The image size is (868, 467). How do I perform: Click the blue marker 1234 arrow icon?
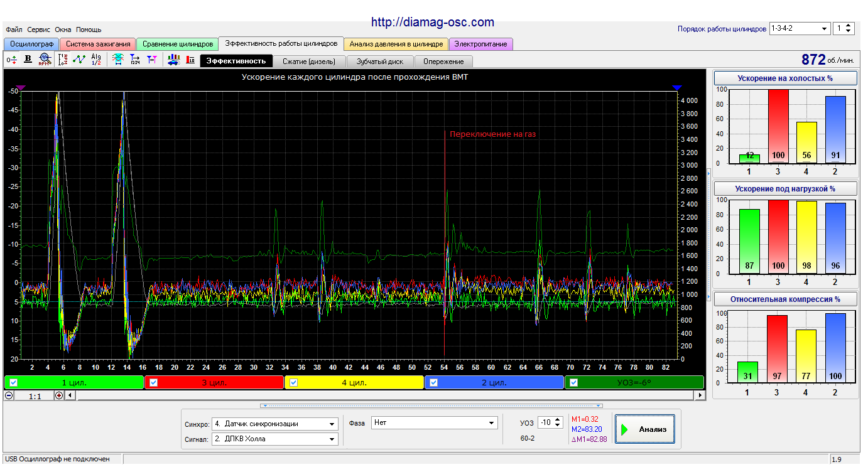point(134,60)
